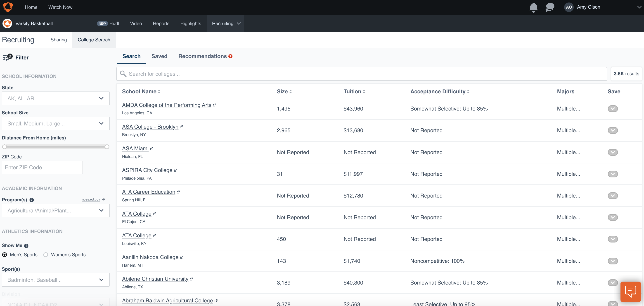Toggle save for AMDA College row
This screenshot has height=306, width=644.
613,109
